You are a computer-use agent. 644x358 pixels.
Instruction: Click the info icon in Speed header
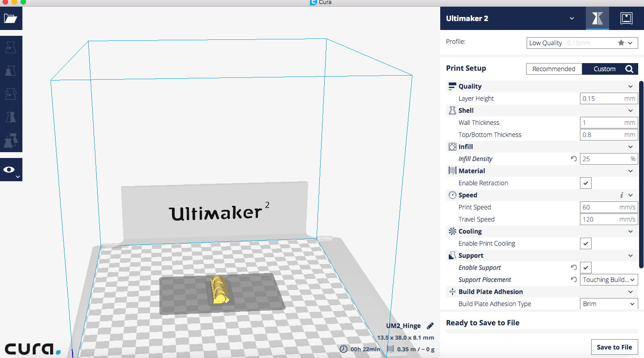click(622, 195)
